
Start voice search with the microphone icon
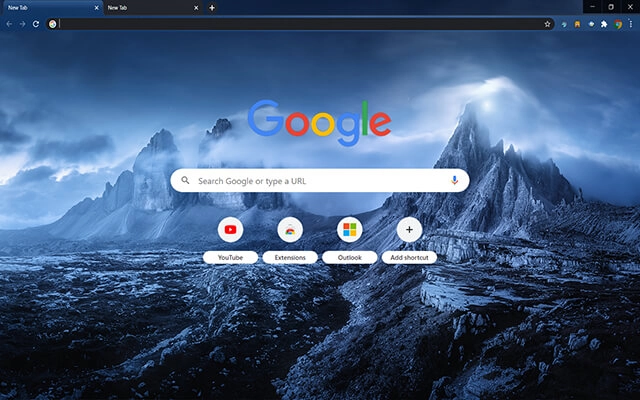point(454,180)
